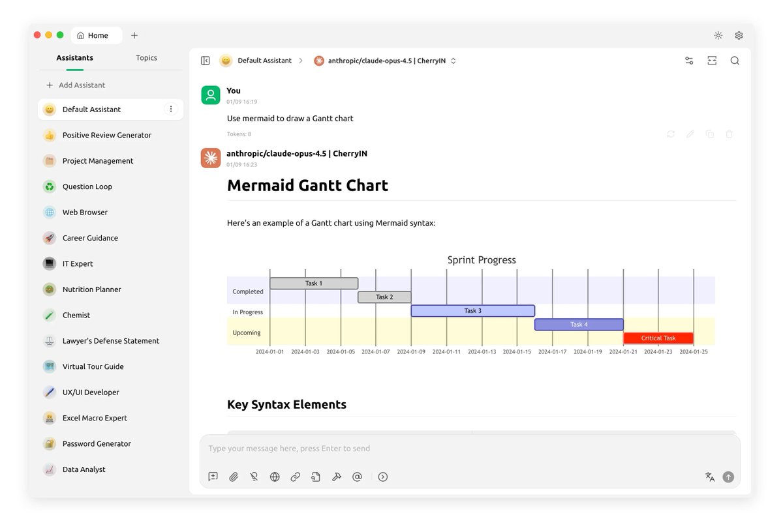The width and height of the screenshot is (783, 532).
Task: Collapse the sidebar with the panel toggle icon
Action: point(206,61)
